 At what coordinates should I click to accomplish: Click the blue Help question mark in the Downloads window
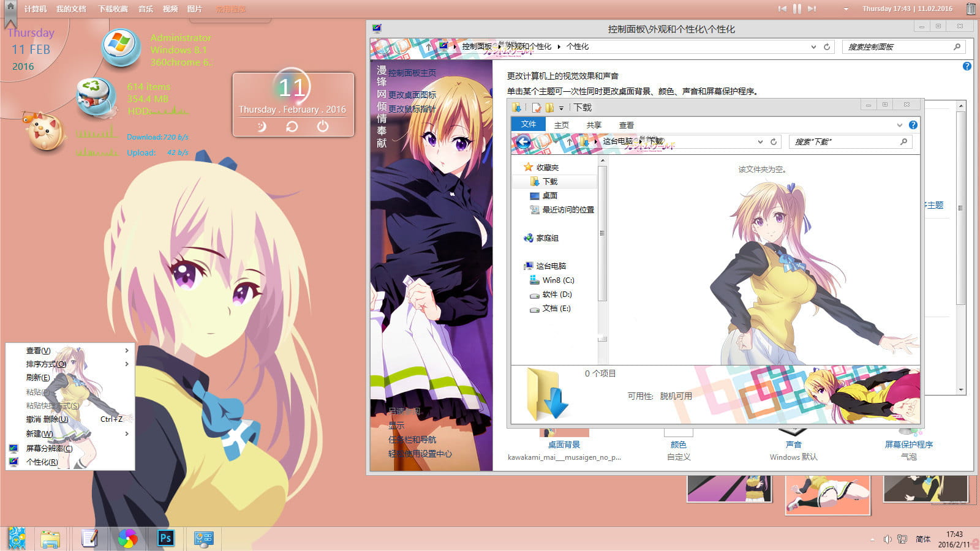point(913,124)
